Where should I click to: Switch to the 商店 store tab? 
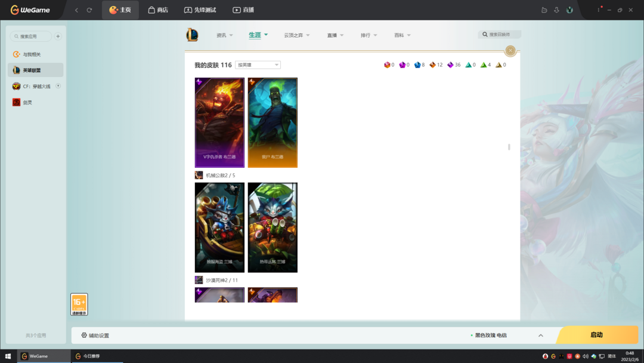pos(158,10)
